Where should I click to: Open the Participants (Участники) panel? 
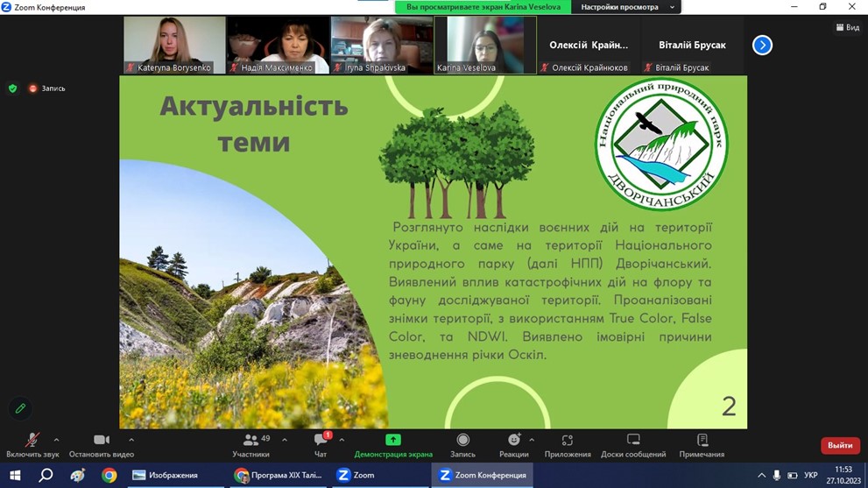coord(251,444)
